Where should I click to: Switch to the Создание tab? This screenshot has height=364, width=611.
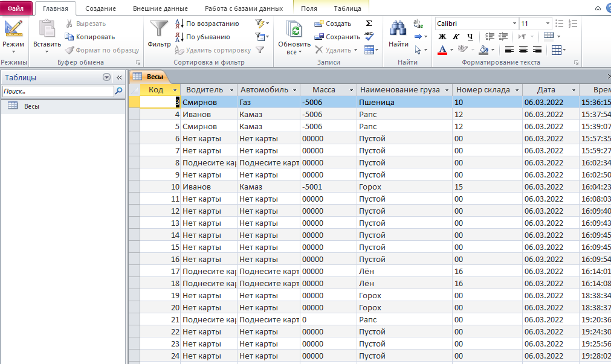pyautogui.click(x=100, y=8)
